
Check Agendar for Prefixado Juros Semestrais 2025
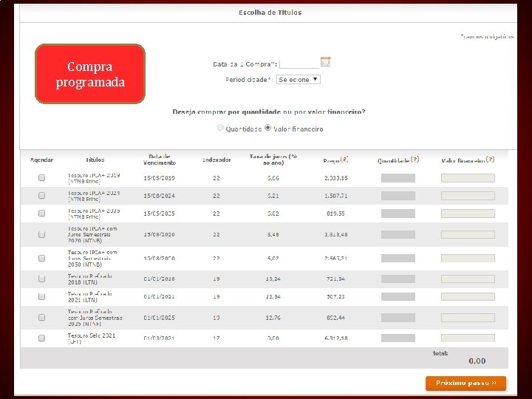(41, 317)
